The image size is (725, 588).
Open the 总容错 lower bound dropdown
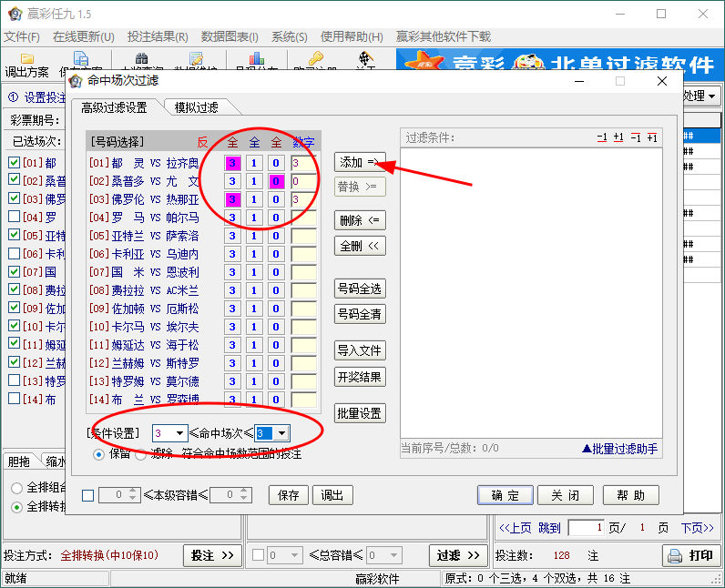[294, 554]
